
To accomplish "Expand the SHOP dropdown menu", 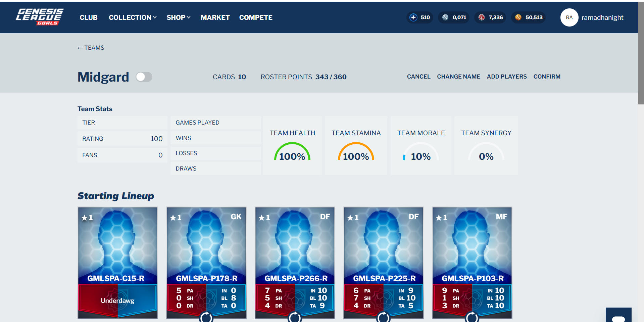I will coord(179,17).
